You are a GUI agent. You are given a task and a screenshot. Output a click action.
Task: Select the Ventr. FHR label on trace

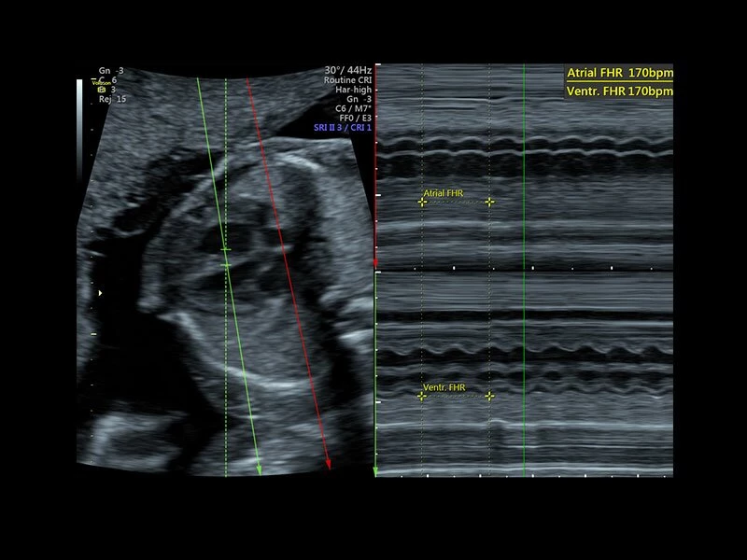tap(444, 387)
